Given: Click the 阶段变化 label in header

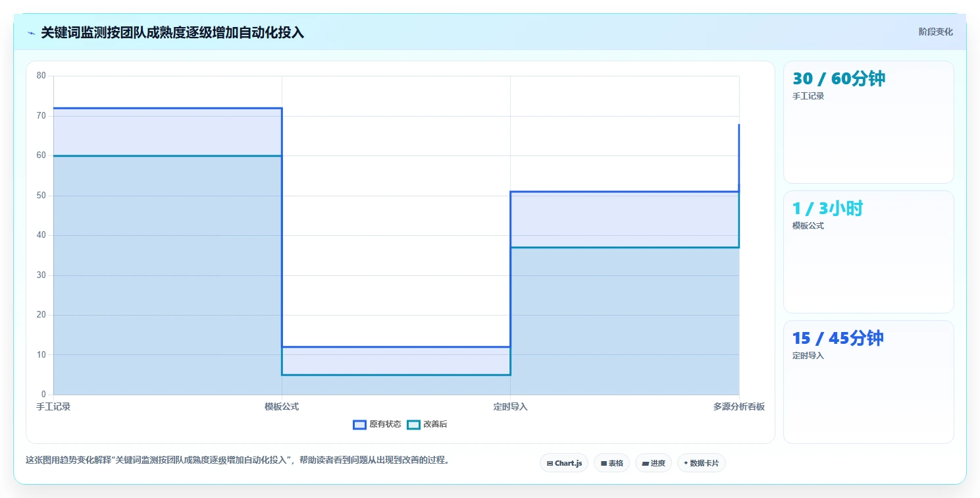Looking at the screenshot, I should pos(935,32).
